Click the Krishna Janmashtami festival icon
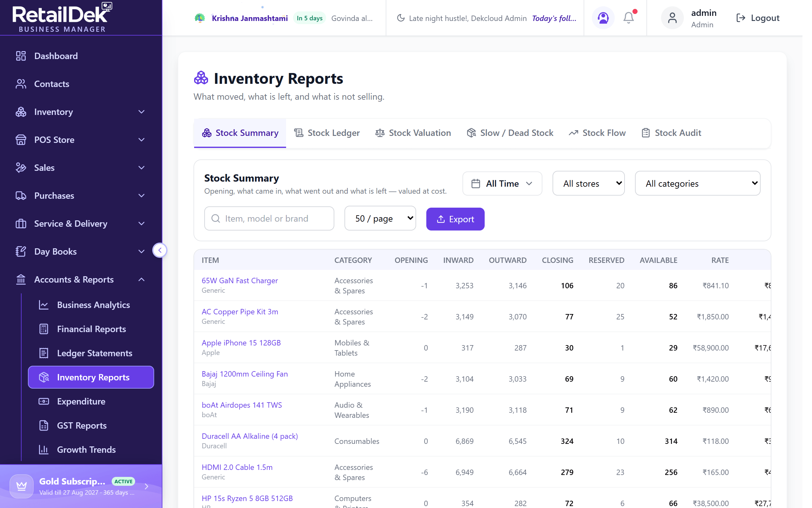 click(x=200, y=18)
